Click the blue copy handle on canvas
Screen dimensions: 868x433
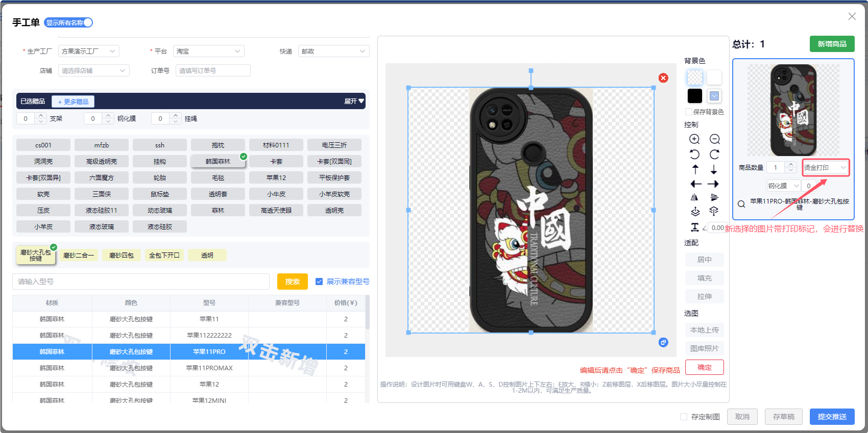[663, 342]
